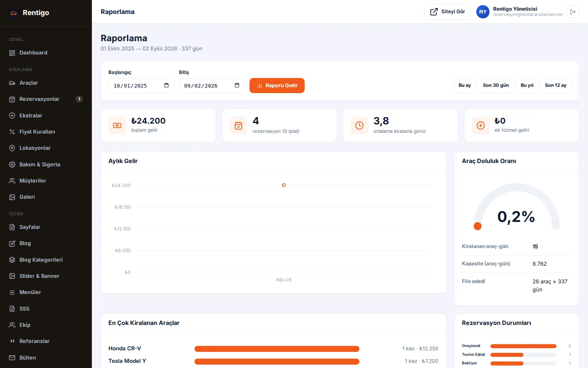Image resolution: width=588 pixels, height=368 pixels.
Task: Click the En Çok Kiralanan Araçlar heading
Action: (x=144, y=323)
